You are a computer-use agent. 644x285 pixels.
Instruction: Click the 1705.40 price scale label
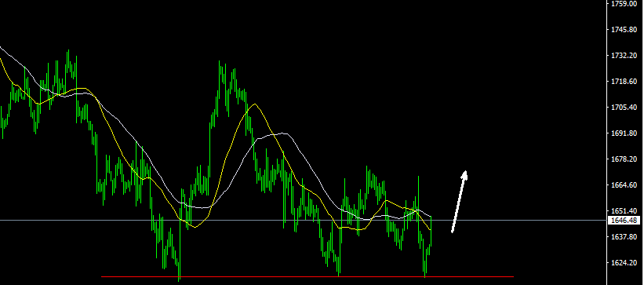[x=624, y=108]
